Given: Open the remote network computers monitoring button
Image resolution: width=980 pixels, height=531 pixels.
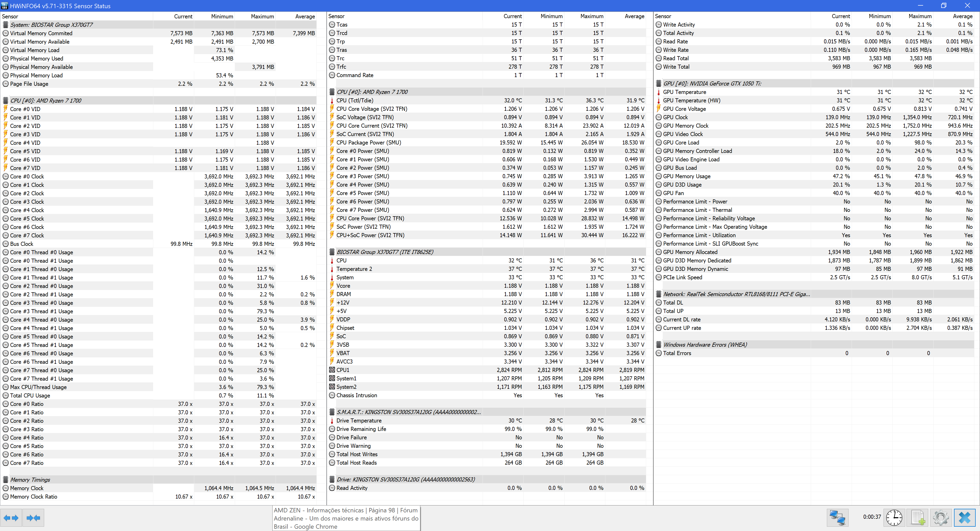Looking at the screenshot, I should pos(838,518).
